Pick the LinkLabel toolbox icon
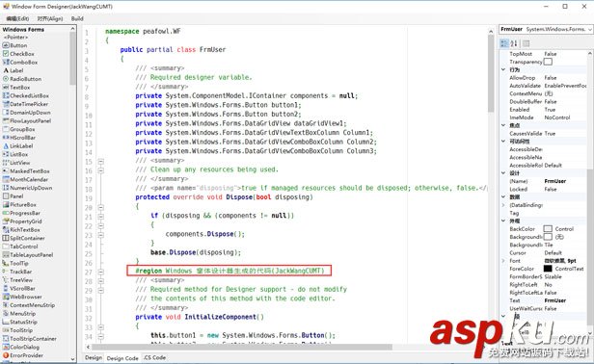The width and height of the screenshot is (594, 364). [6, 146]
